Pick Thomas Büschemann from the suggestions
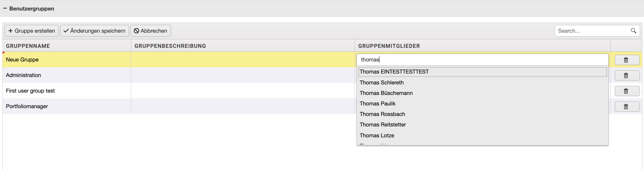The height and width of the screenshot is (170, 644). point(386,93)
